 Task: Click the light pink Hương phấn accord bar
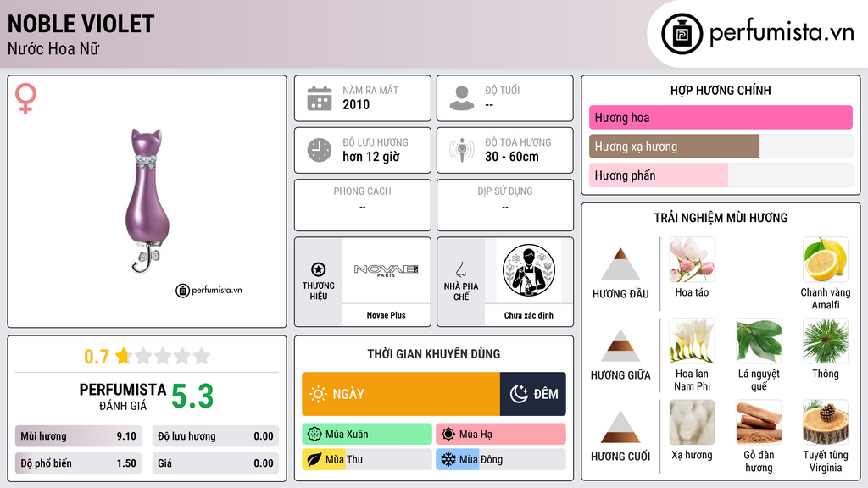(x=658, y=175)
